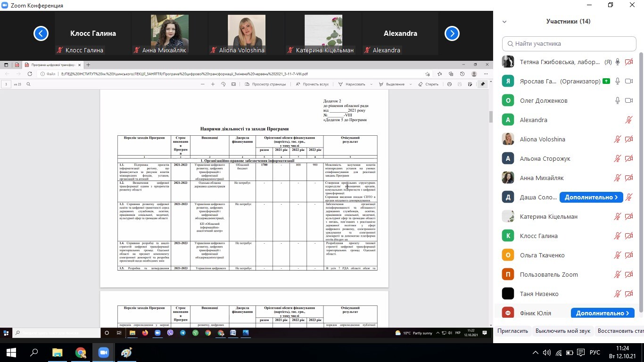This screenshot has height=362, width=644.
Task: Toggle the microphone for Тетяна Гжибовська
Action: click(x=617, y=62)
